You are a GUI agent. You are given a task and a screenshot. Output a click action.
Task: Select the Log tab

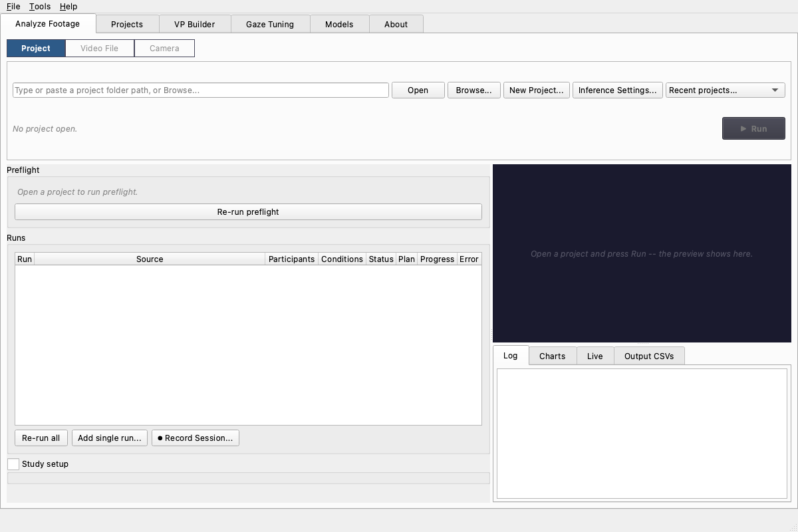point(510,355)
